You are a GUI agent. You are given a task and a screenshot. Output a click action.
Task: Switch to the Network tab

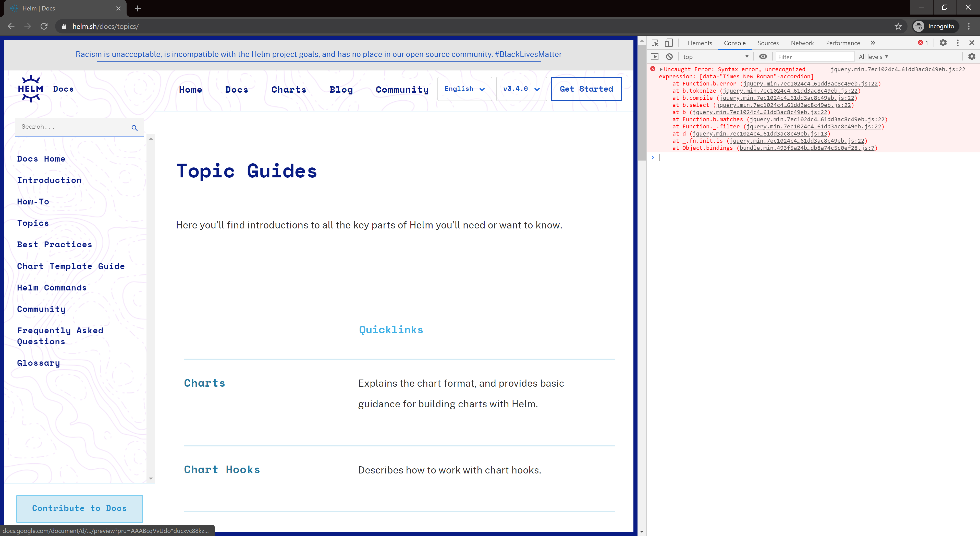[802, 43]
